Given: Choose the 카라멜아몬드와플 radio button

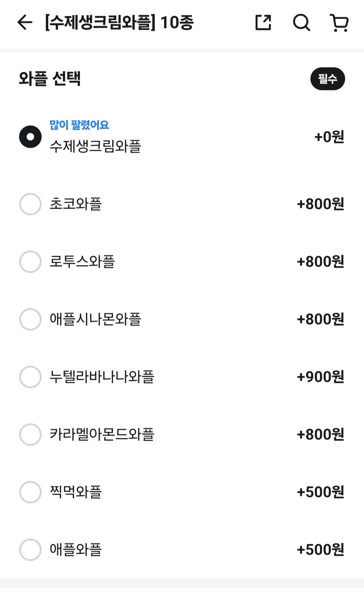Looking at the screenshot, I should 30,434.
